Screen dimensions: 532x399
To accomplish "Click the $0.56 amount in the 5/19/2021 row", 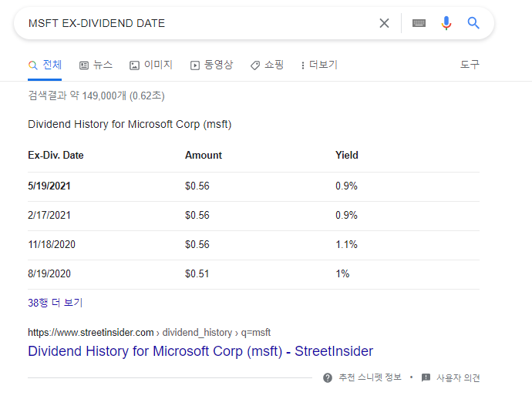I will click(197, 186).
